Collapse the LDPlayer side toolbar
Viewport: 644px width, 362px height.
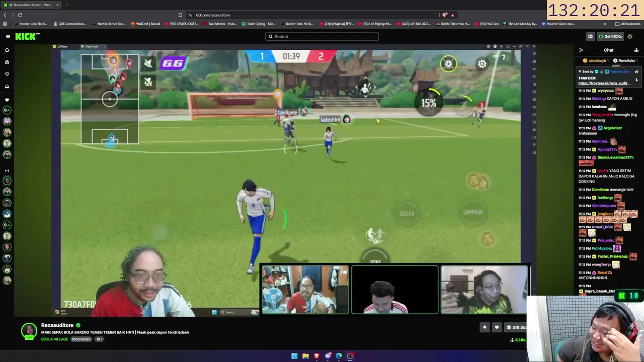coord(534,46)
